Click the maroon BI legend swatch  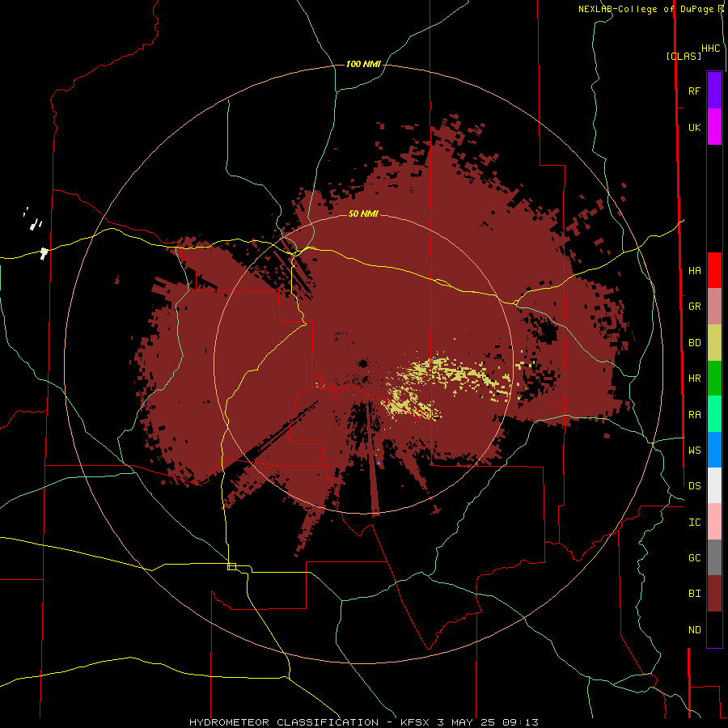point(714,594)
